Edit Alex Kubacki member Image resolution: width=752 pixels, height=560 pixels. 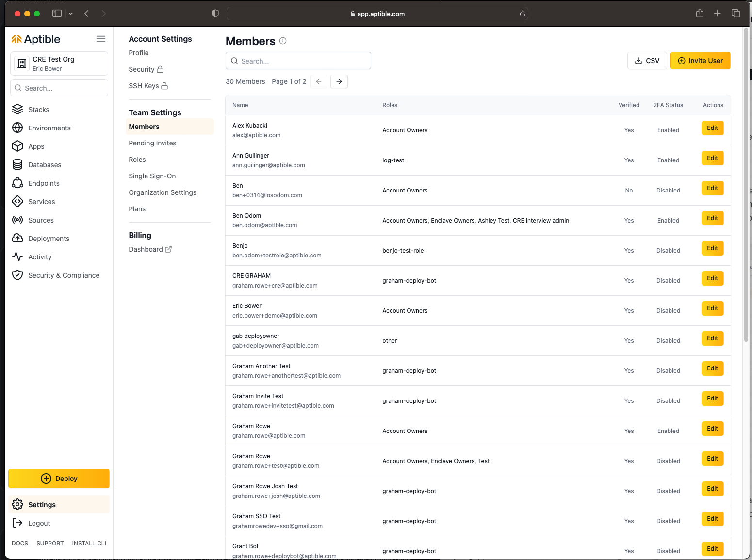(x=713, y=128)
